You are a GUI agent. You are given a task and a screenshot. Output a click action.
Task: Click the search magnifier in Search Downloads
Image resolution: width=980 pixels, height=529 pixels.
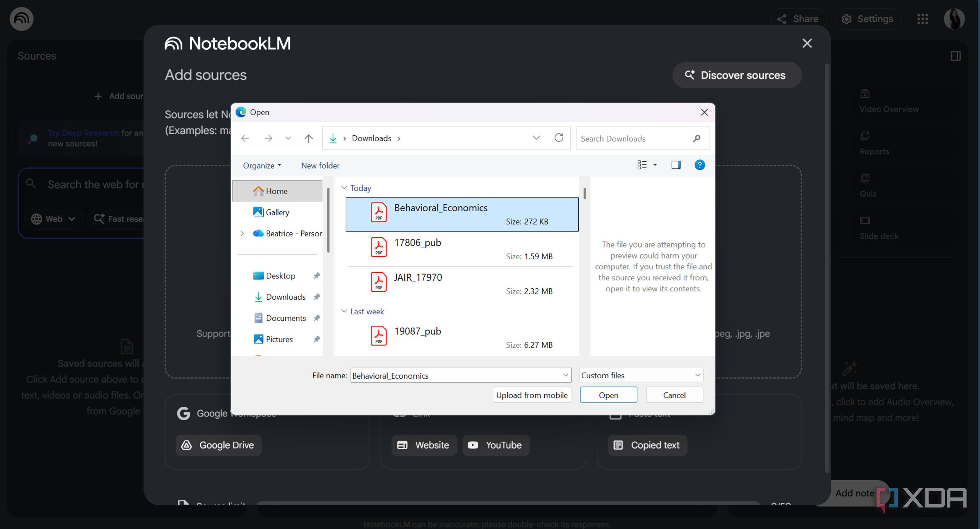click(696, 139)
